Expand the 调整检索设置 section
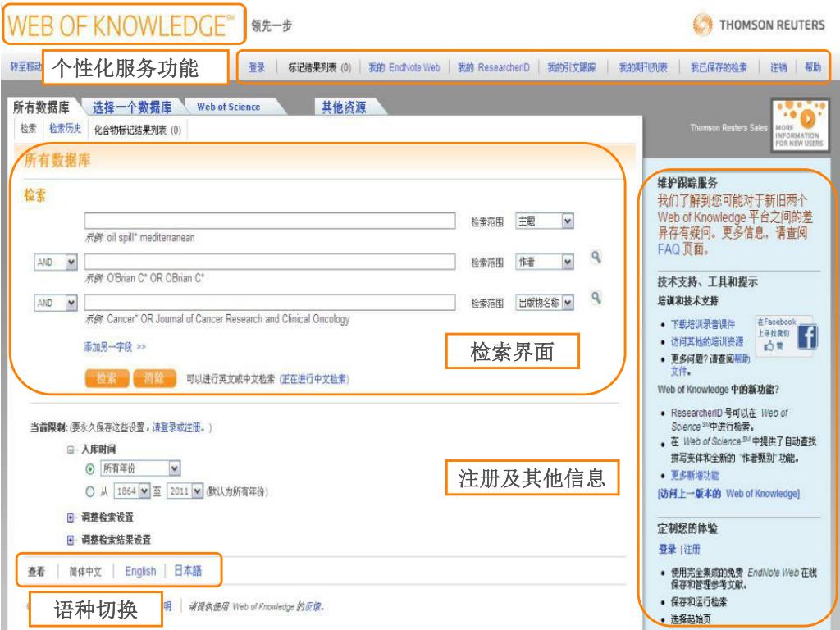The width and height of the screenshot is (840, 630). pos(71,518)
